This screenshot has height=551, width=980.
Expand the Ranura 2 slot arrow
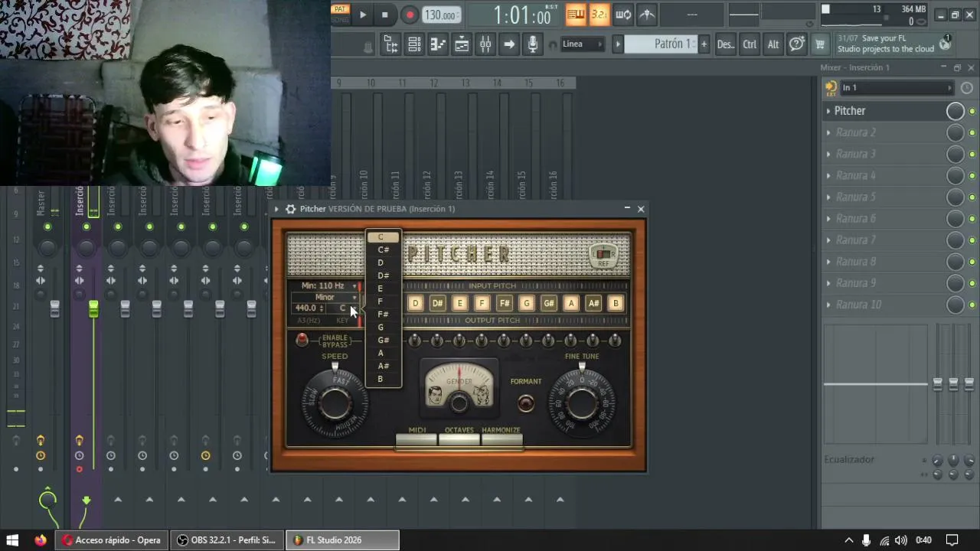point(828,132)
